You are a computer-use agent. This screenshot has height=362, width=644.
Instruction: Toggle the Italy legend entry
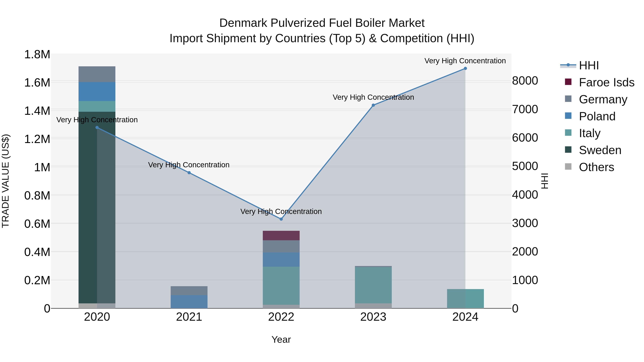tap(582, 133)
